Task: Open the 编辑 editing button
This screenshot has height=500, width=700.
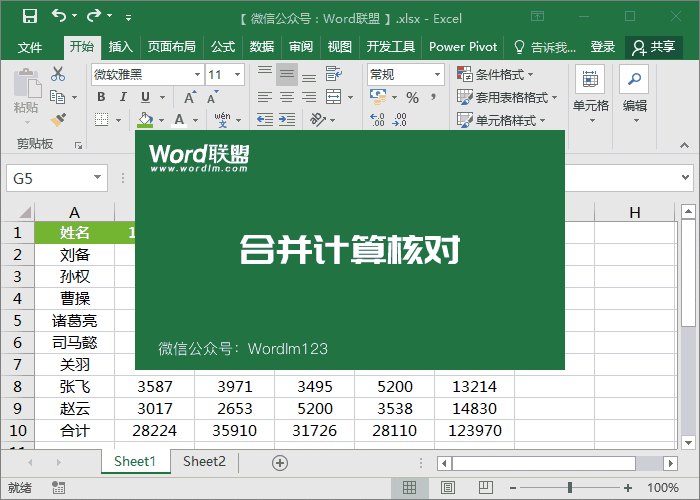Action: (634, 95)
